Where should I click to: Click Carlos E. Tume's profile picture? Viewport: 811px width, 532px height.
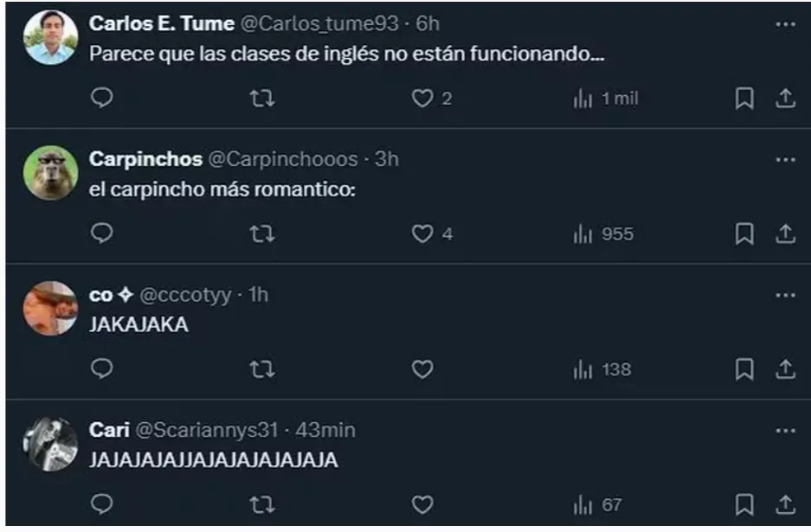click(50, 38)
